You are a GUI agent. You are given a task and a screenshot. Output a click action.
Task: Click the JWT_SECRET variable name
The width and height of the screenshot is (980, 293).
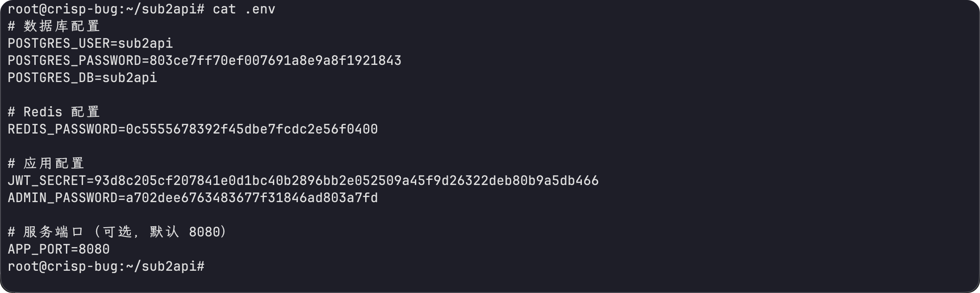pos(47,181)
